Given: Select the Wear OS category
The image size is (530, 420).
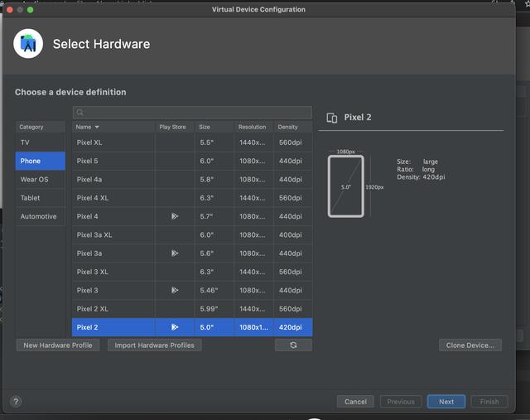Looking at the screenshot, I should (x=34, y=179).
